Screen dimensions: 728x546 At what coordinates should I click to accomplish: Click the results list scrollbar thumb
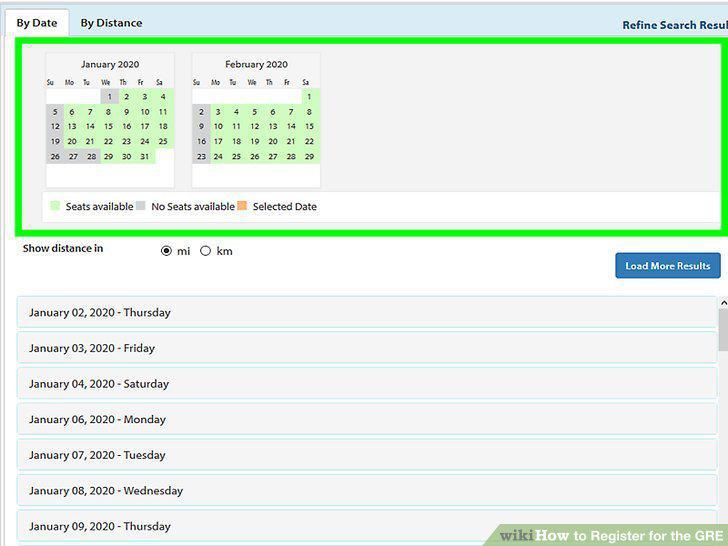click(x=723, y=330)
